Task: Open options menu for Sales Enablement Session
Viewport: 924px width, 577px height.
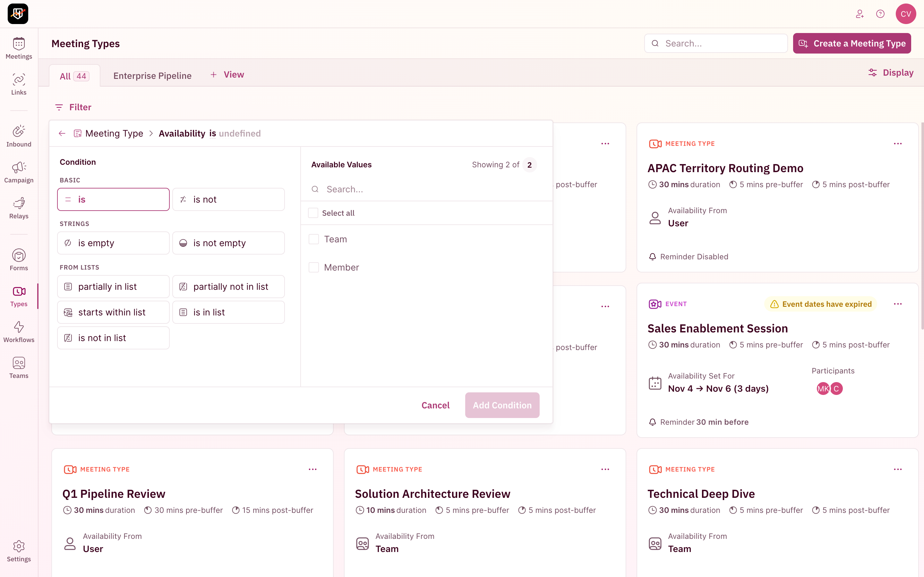Action: click(898, 304)
